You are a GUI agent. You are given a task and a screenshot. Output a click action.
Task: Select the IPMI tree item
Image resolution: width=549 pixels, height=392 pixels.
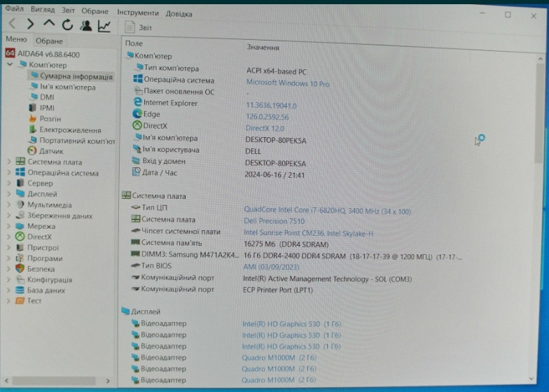click(42, 108)
